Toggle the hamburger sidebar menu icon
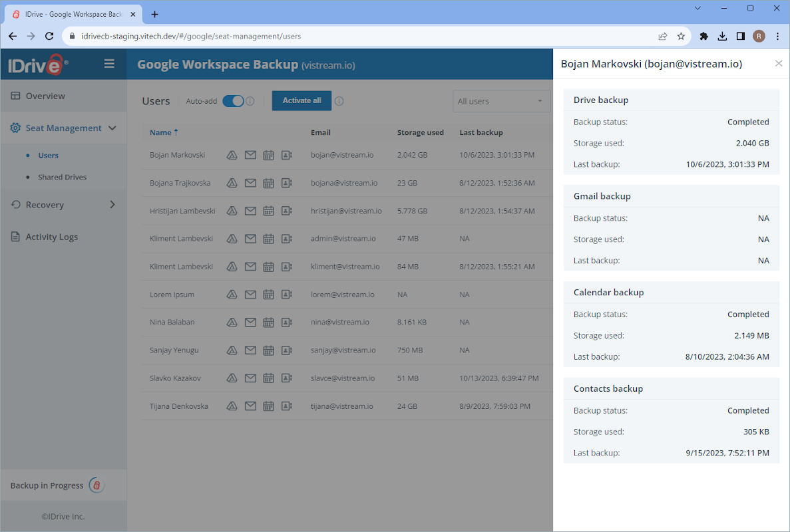 tap(109, 64)
